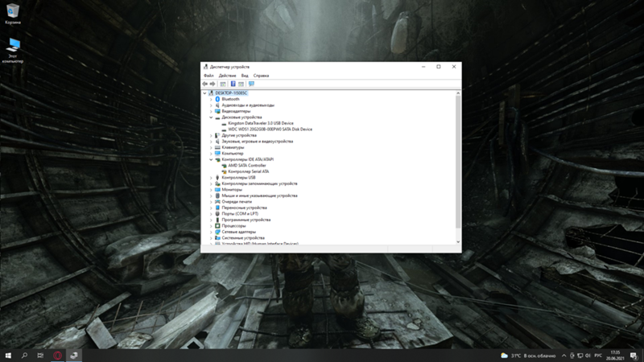644x362 pixels.
Task: Click the Контроллеры USB plug icon
Action: [217, 178]
